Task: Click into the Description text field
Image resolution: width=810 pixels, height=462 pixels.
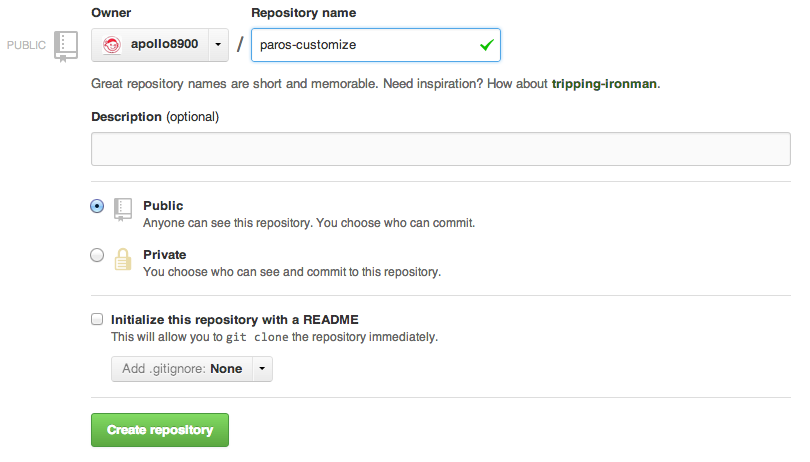Action: click(441, 149)
